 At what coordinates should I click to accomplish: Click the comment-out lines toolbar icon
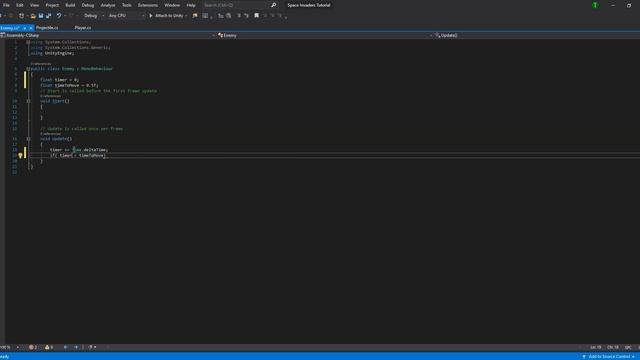tap(239, 16)
